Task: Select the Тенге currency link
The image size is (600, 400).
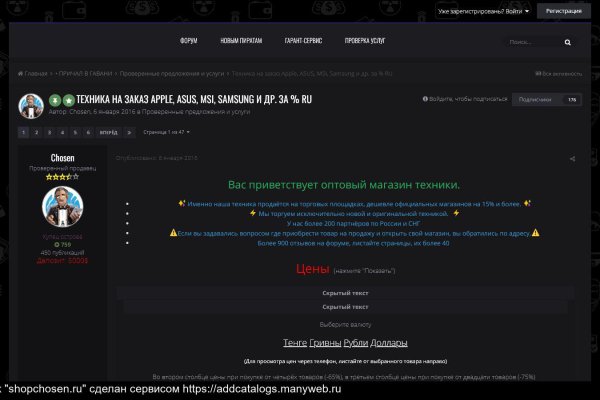Action: coord(295,343)
